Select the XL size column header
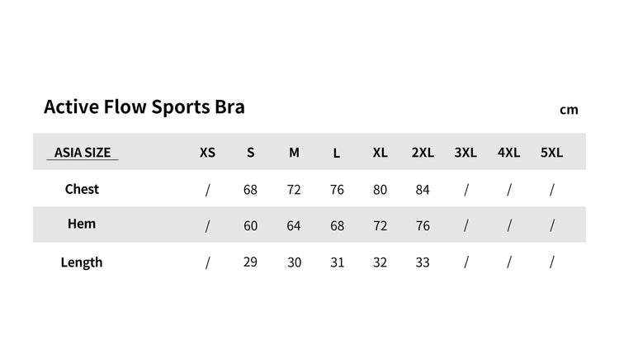The image size is (619, 364). [380, 153]
